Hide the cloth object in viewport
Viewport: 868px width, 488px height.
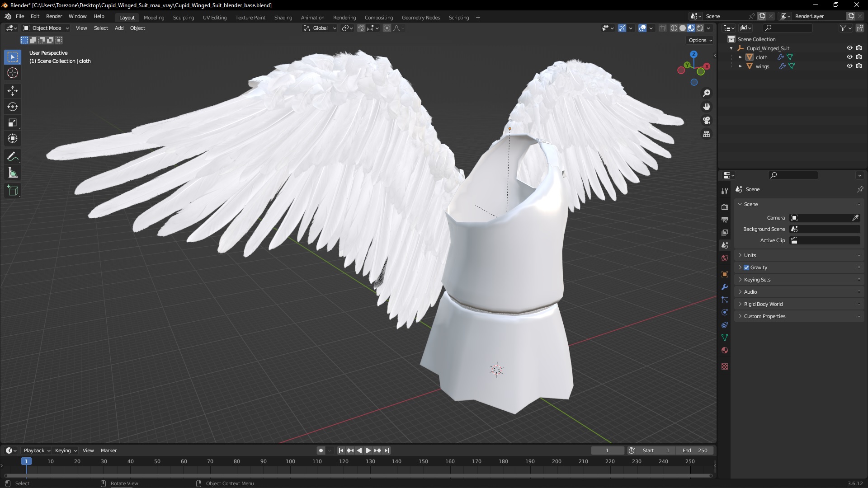pos(849,57)
